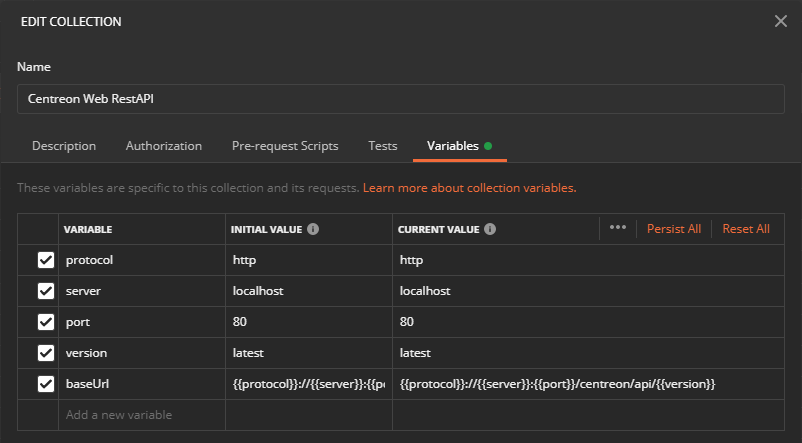Go to the Pre-request Scripts tab
Image resolution: width=802 pixels, height=443 pixels.
point(285,146)
